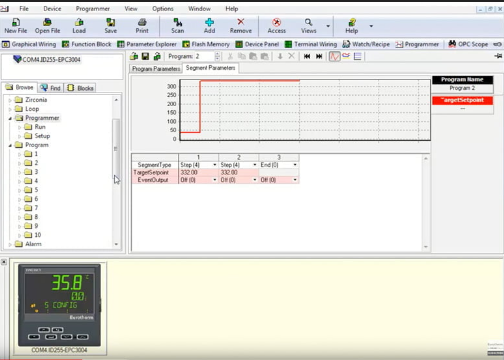Toggle the segment table list view
Screen dimensions: 504x360
pos(358,56)
